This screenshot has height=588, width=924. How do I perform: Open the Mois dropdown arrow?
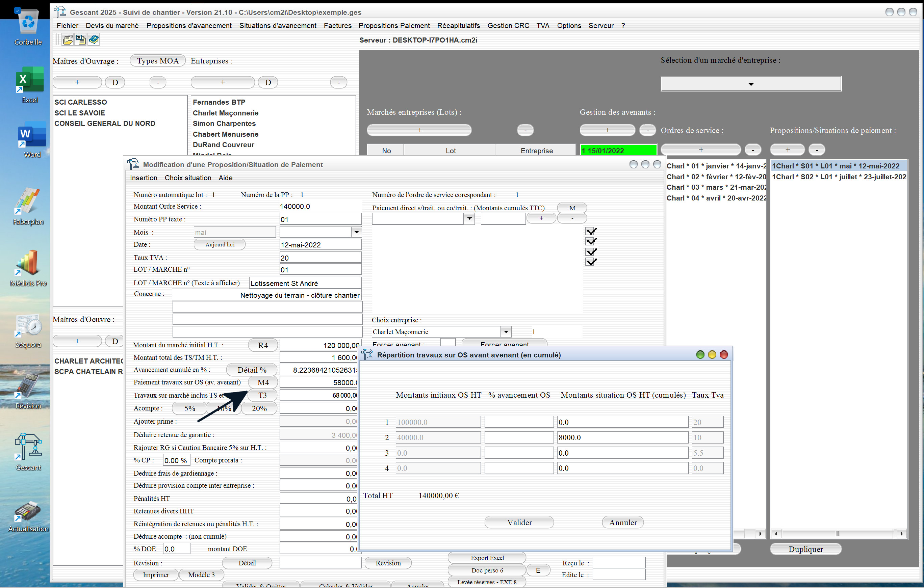(x=357, y=232)
